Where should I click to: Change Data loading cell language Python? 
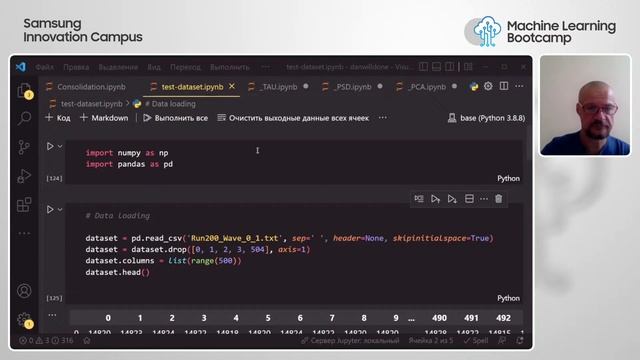click(x=508, y=298)
